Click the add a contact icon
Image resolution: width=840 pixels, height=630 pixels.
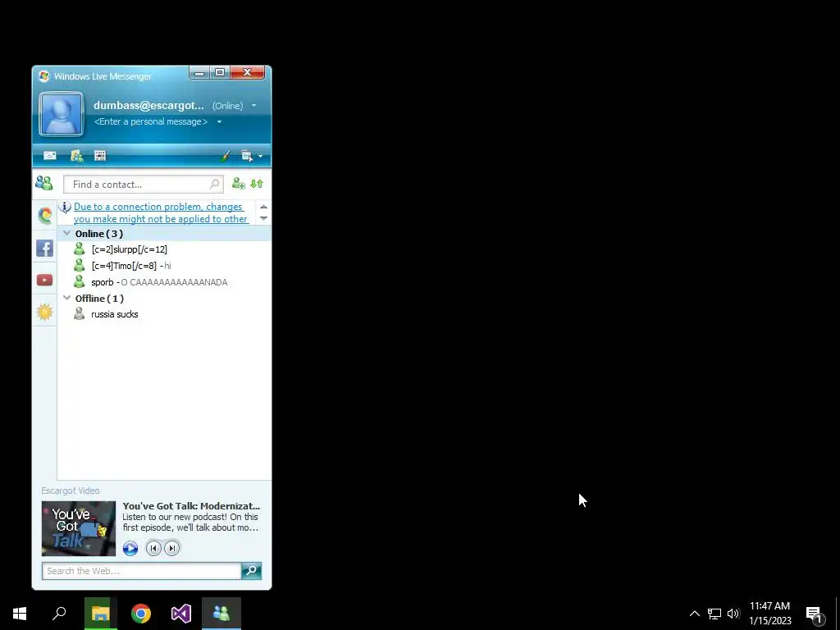(x=239, y=184)
